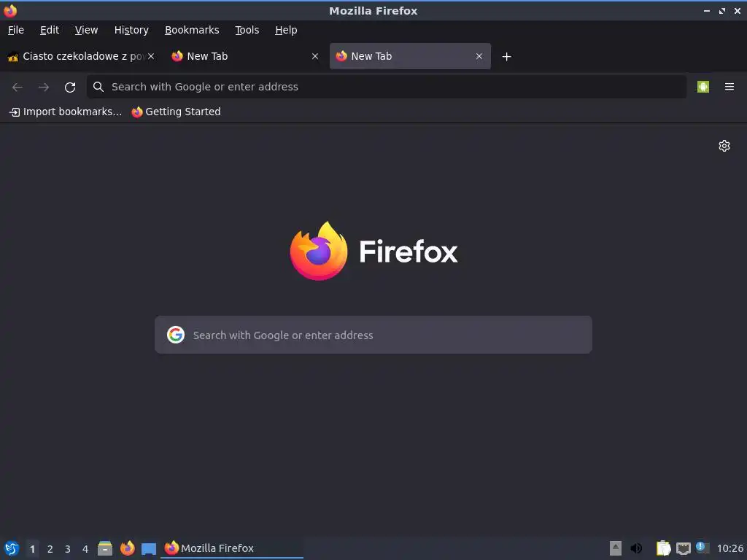
Task: Open the Help menu
Action: click(x=286, y=30)
